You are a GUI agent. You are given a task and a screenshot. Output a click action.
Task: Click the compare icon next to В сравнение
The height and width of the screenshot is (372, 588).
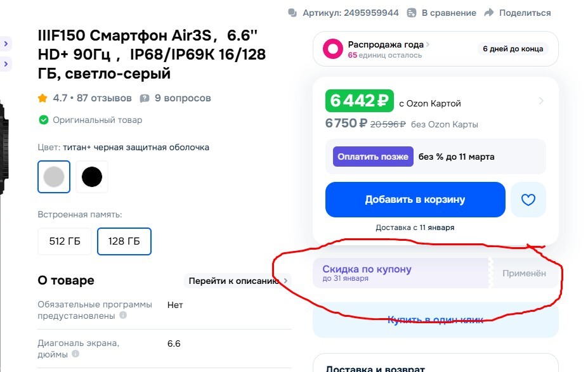click(x=412, y=13)
